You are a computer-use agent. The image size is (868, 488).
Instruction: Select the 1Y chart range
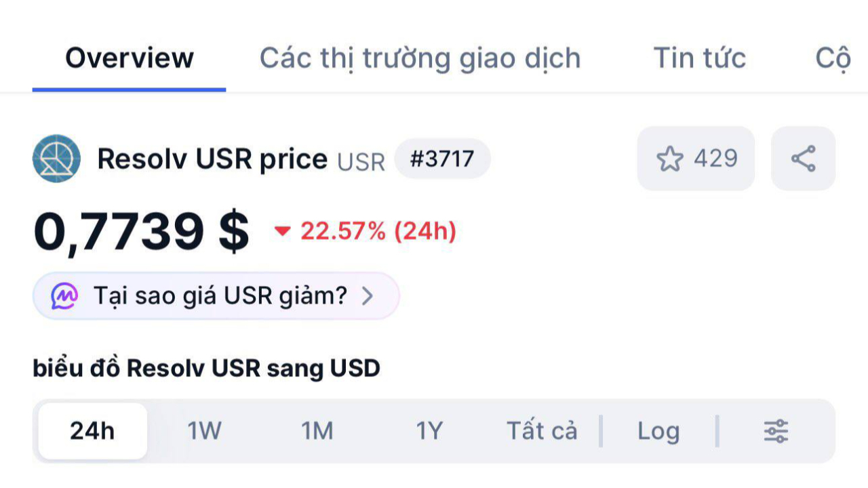tap(429, 431)
